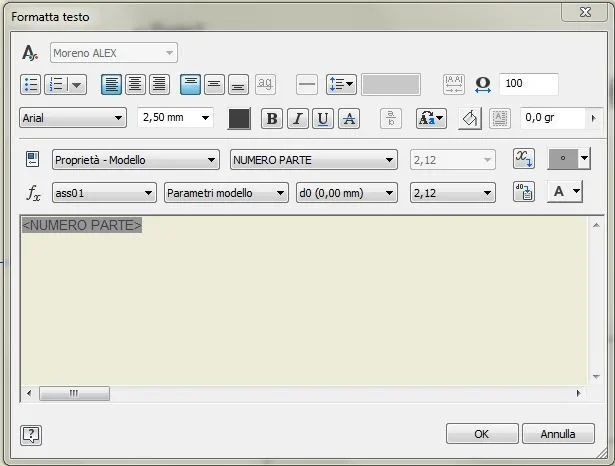Click the <NUMERO PARTE> text in editor
Viewport: 615px width, 466px height.
click(x=82, y=225)
